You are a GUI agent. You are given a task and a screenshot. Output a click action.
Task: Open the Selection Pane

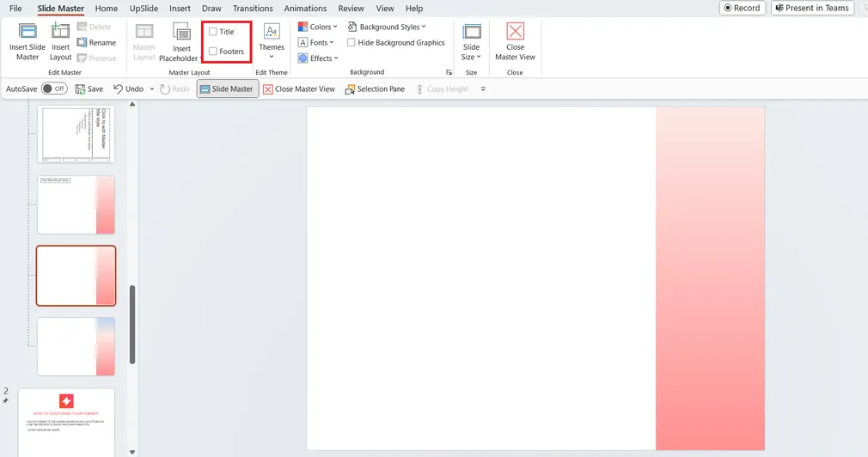[x=375, y=88]
